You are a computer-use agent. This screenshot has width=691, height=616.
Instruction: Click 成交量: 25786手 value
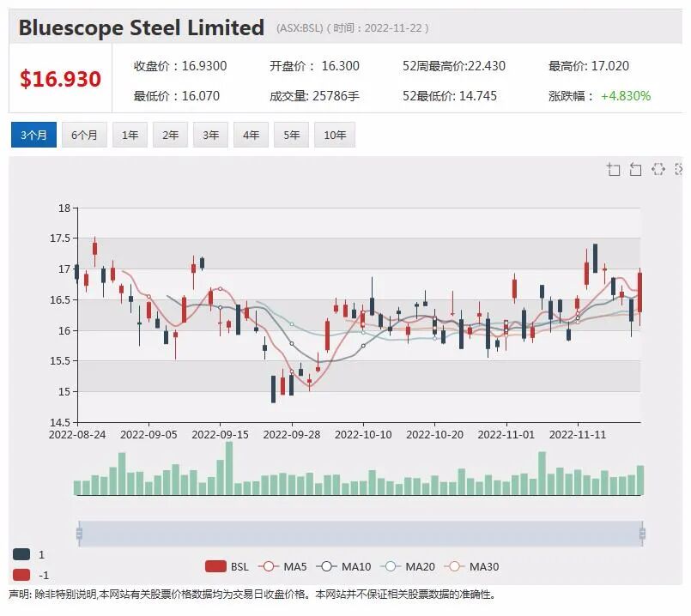[315, 95]
